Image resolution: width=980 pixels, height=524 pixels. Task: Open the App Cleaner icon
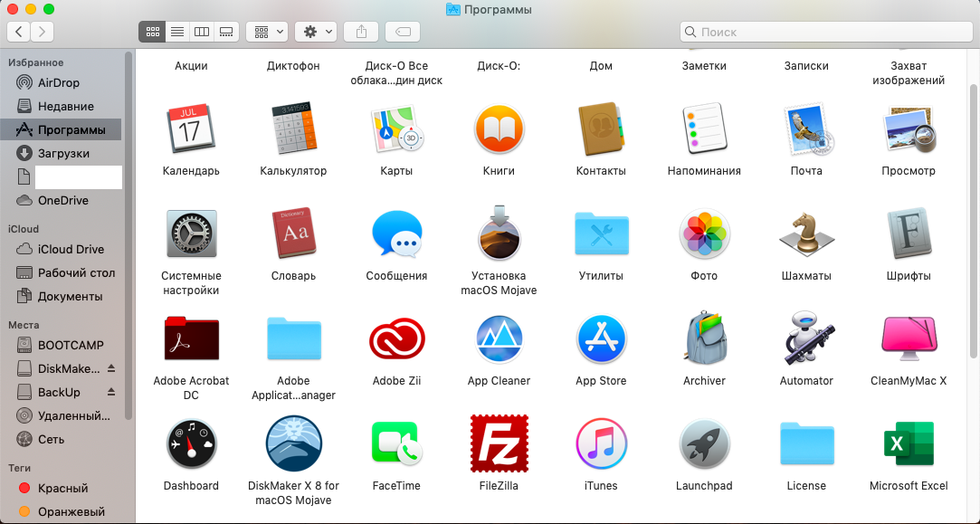(499, 338)
